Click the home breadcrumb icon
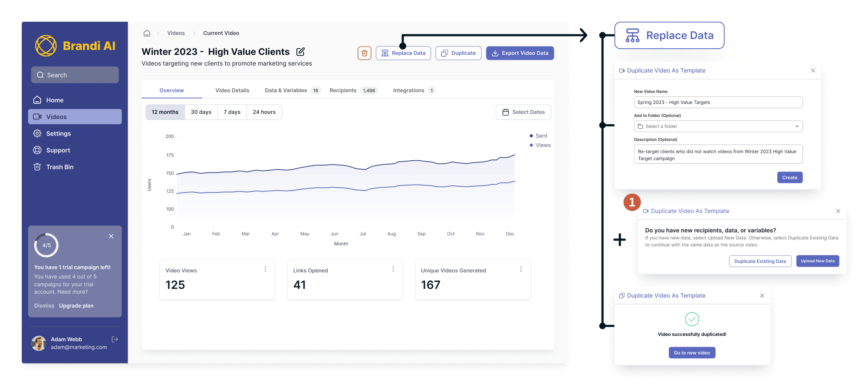The width and height of the screenshot is (868, 387). point(147,33)
